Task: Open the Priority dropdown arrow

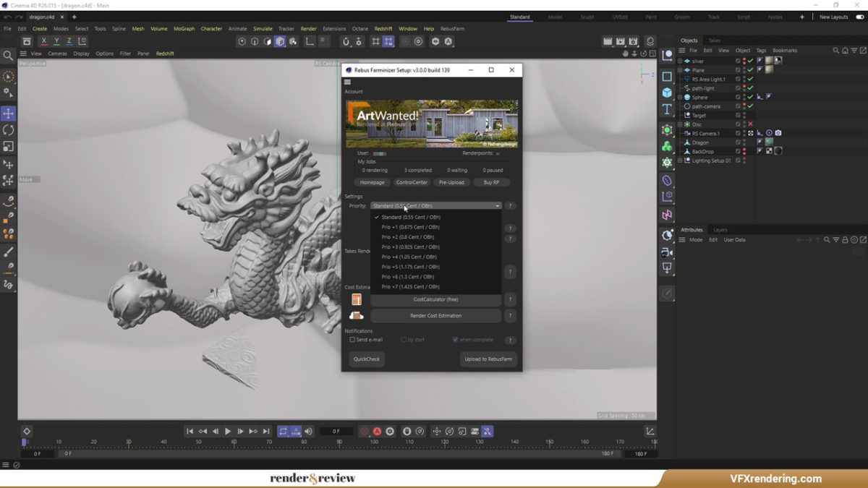Action: click(x=497, y=205)
